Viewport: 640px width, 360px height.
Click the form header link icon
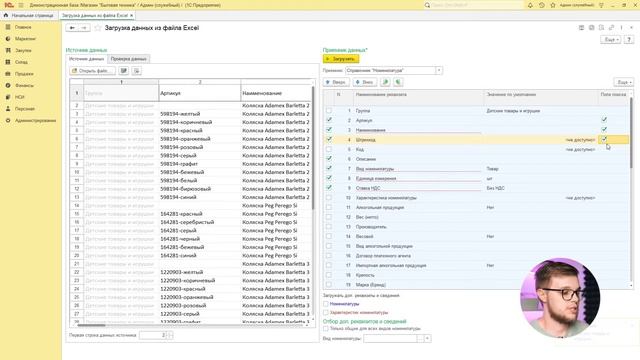tap(611, 28)
